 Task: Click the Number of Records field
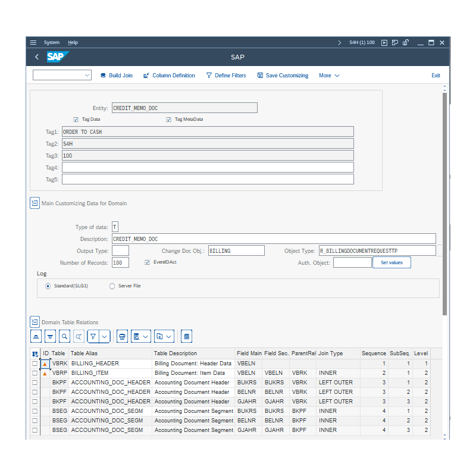(120, 262)
